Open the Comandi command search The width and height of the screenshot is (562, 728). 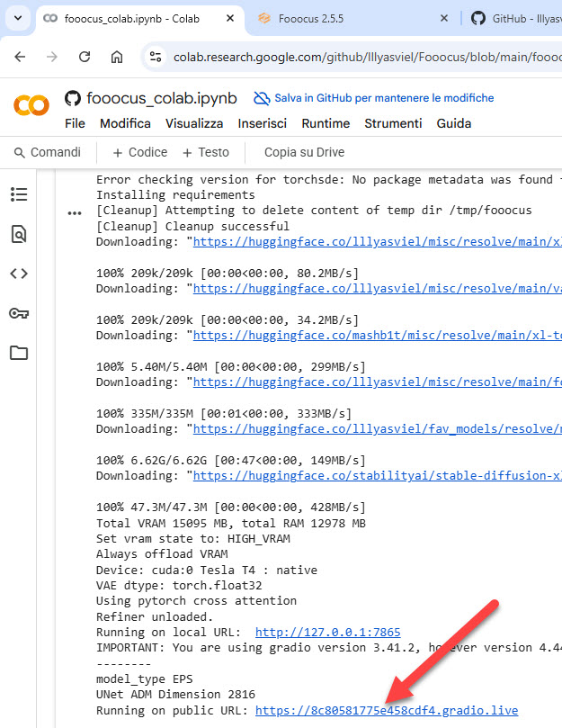pyautogui.click(x=48, y=152)
